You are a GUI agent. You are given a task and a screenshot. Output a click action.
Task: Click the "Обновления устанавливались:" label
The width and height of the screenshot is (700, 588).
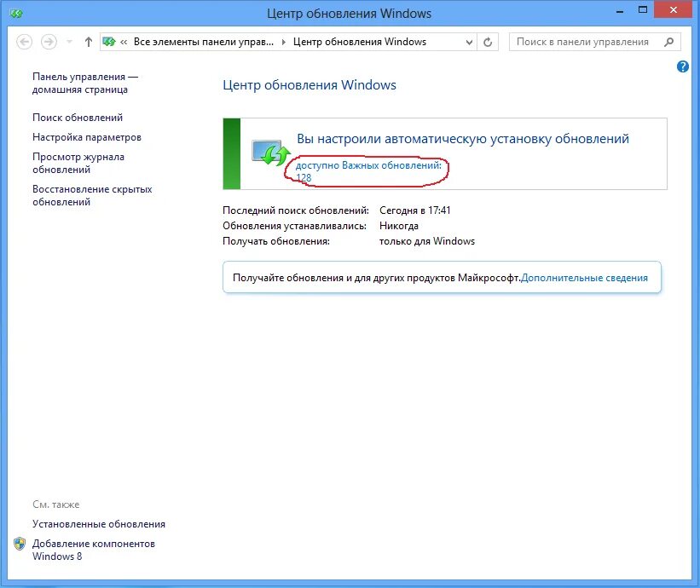click(294, 226)
